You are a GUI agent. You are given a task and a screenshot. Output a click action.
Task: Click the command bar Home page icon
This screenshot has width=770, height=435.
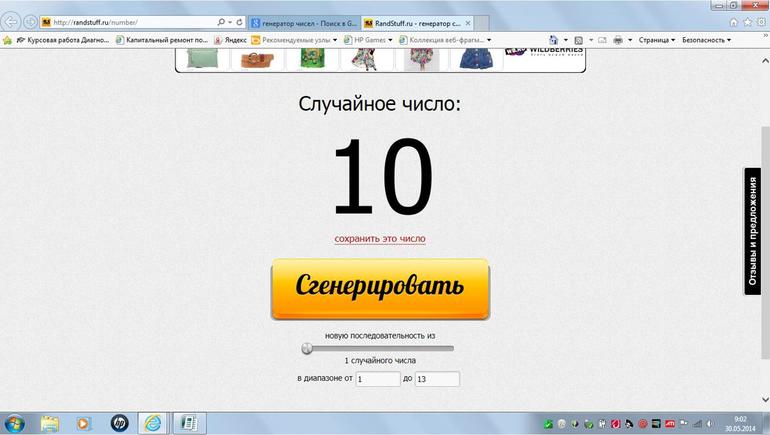pos(553,40)
